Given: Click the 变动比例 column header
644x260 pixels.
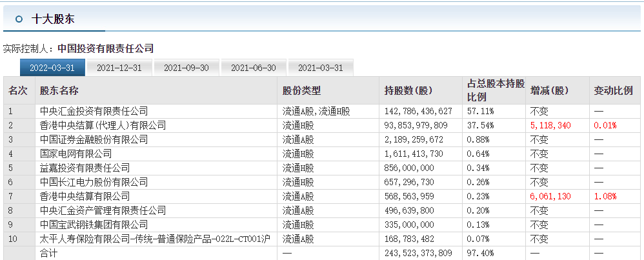Looking at the screenshot, I should pyautogui.click(x=613, y=91).
